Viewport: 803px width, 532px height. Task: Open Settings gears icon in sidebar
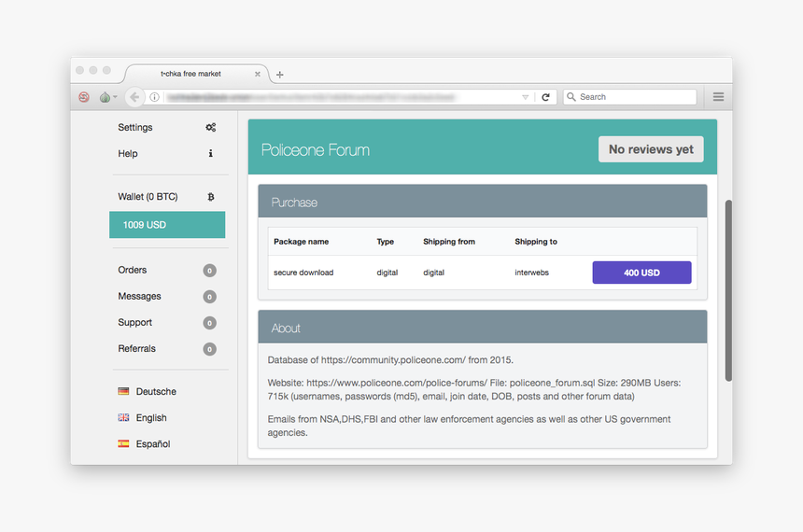pyautogui.click(x=210, y=128)
